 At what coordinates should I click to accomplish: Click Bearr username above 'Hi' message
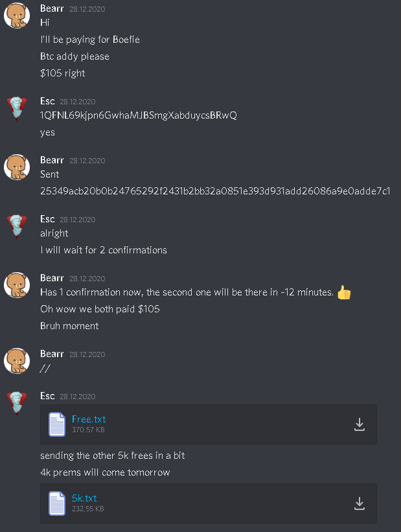52,8
